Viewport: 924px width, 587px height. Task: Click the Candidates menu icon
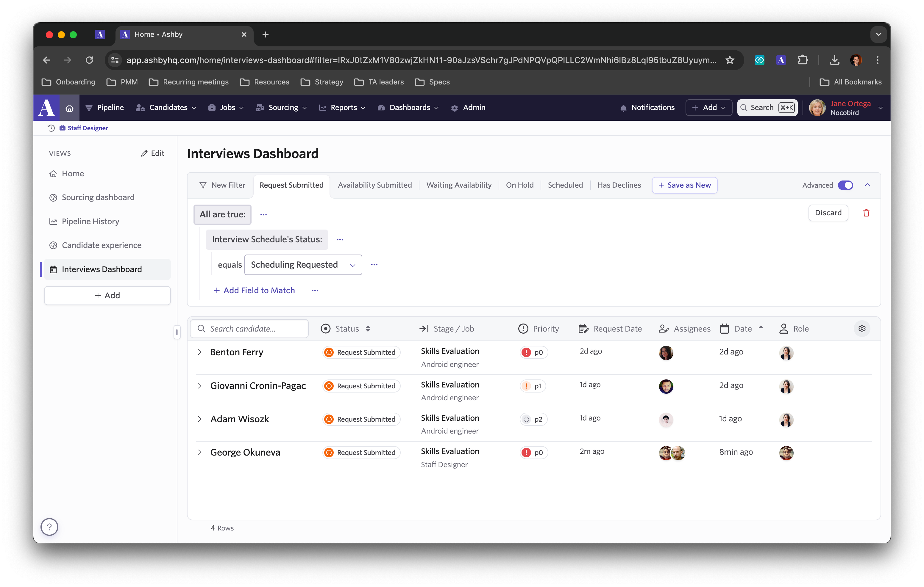click(x=140, y=108)
